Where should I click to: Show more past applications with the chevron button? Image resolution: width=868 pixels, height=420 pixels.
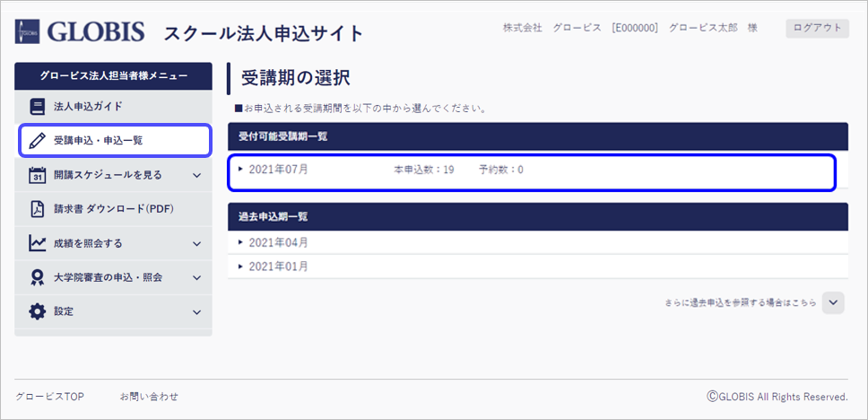click(833, 303)
